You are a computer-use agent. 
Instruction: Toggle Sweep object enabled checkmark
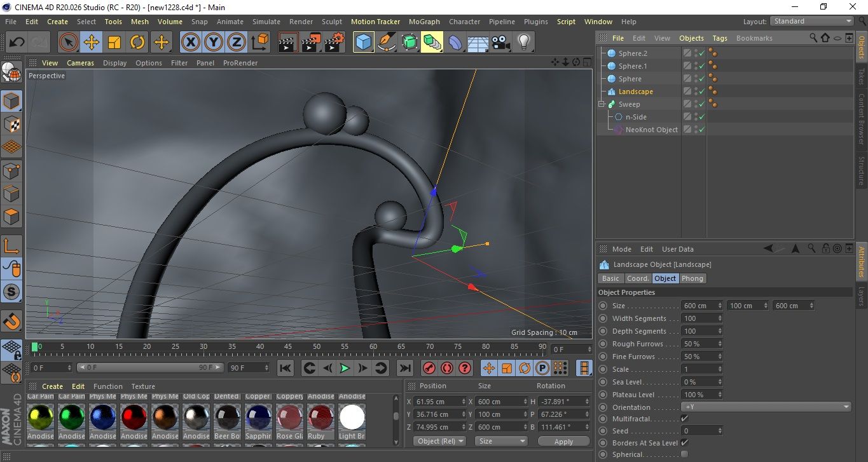click(701, 104)
